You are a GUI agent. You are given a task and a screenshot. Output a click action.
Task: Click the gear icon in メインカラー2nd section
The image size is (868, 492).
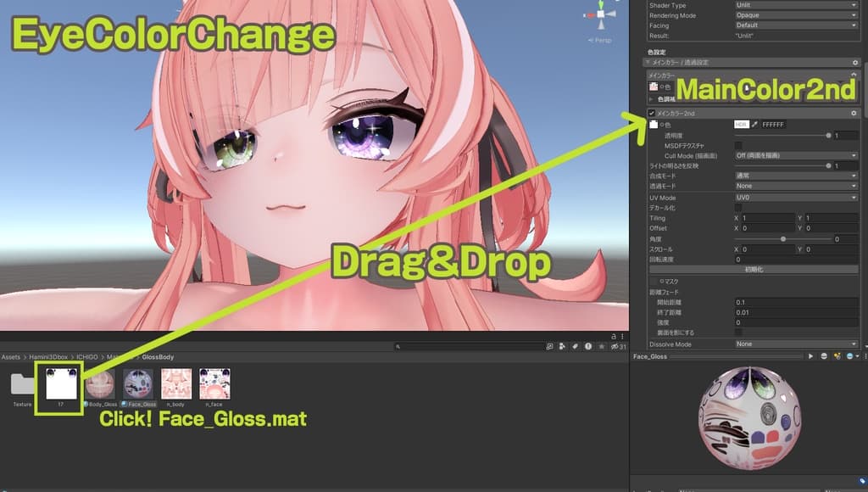(x=854, y=112)
